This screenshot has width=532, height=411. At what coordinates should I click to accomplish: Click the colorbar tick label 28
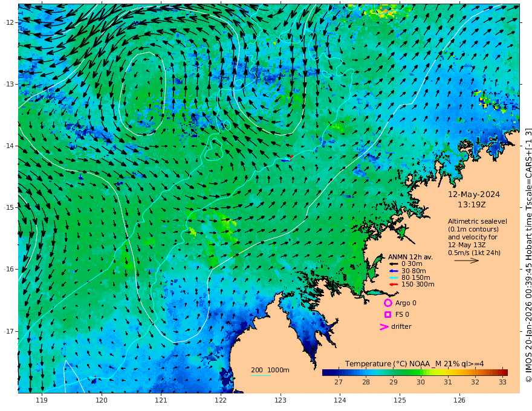click(x=366, y=382)
